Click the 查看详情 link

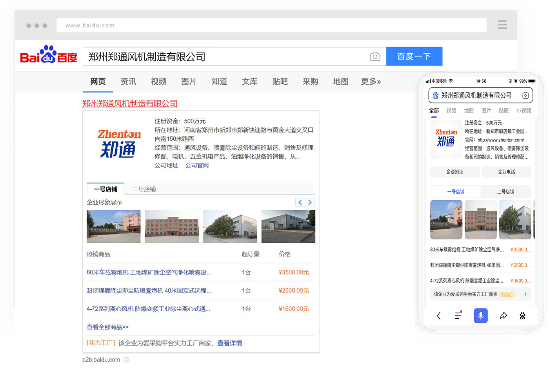[x=230, y=343]
